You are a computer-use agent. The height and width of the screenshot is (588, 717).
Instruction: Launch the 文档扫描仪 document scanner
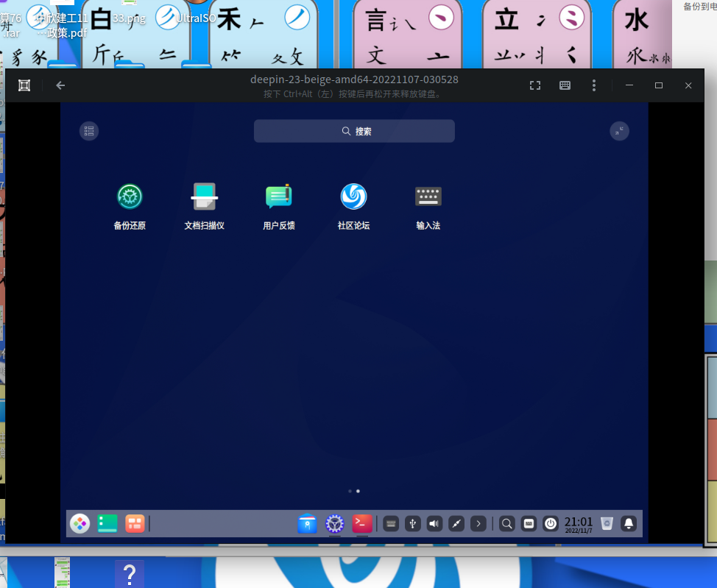(204, 196)
